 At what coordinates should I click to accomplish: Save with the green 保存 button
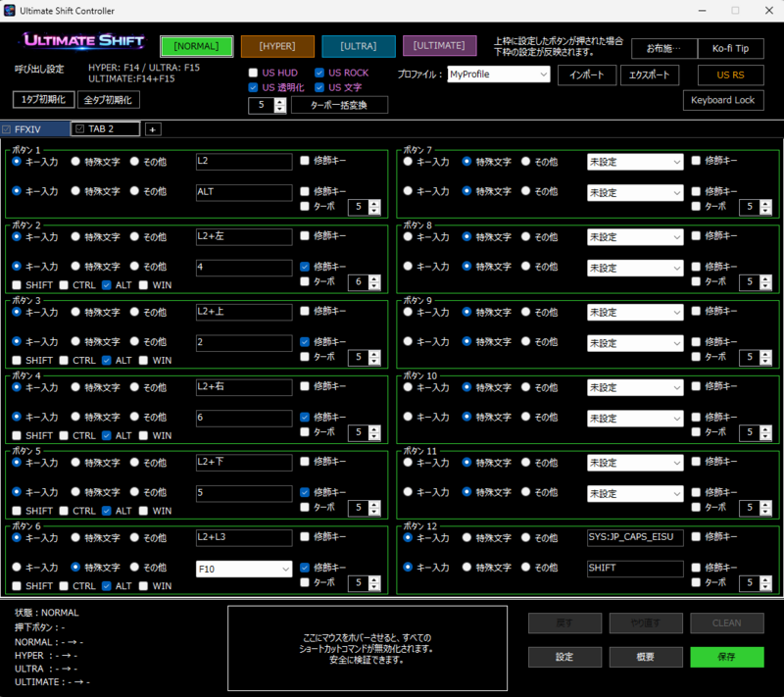(727, 657)
